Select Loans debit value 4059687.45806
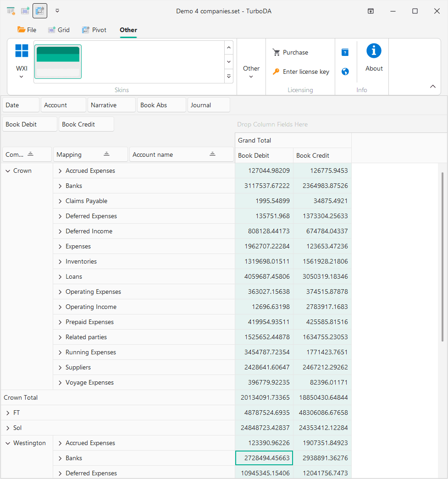Image resolution: width=448 pixels, height=479 pixels. point(264,276)
